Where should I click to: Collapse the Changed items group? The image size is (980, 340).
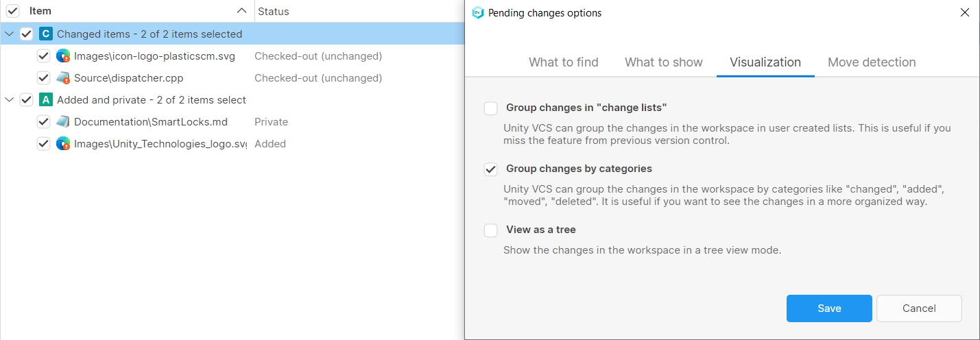coord(9,34)
